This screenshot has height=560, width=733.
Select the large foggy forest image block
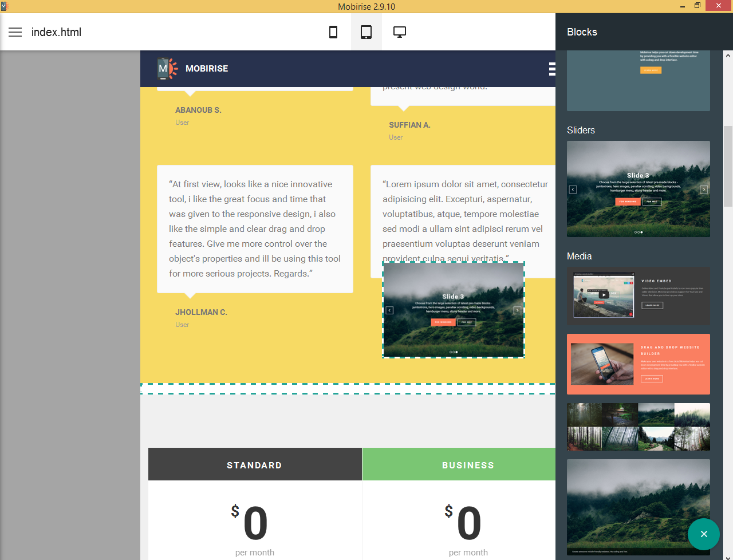pos(639,507)
